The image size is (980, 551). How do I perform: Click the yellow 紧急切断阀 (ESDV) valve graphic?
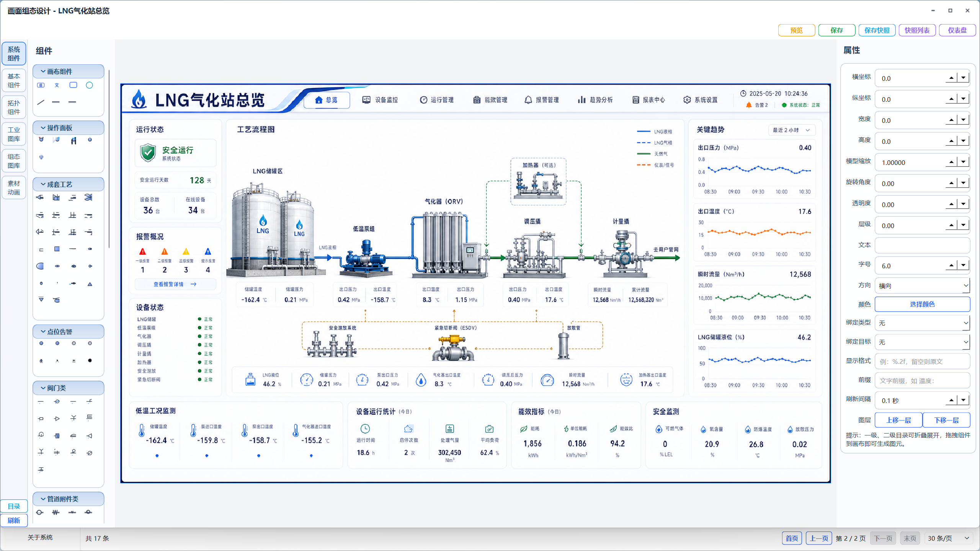point(453,347)
